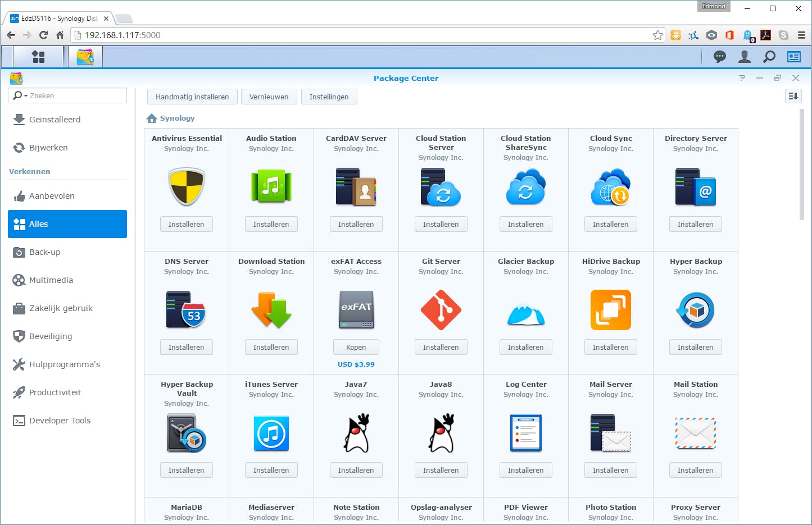Open the Beveiliging category
Viewport: 812px width, 525px height.
point(67,336)
